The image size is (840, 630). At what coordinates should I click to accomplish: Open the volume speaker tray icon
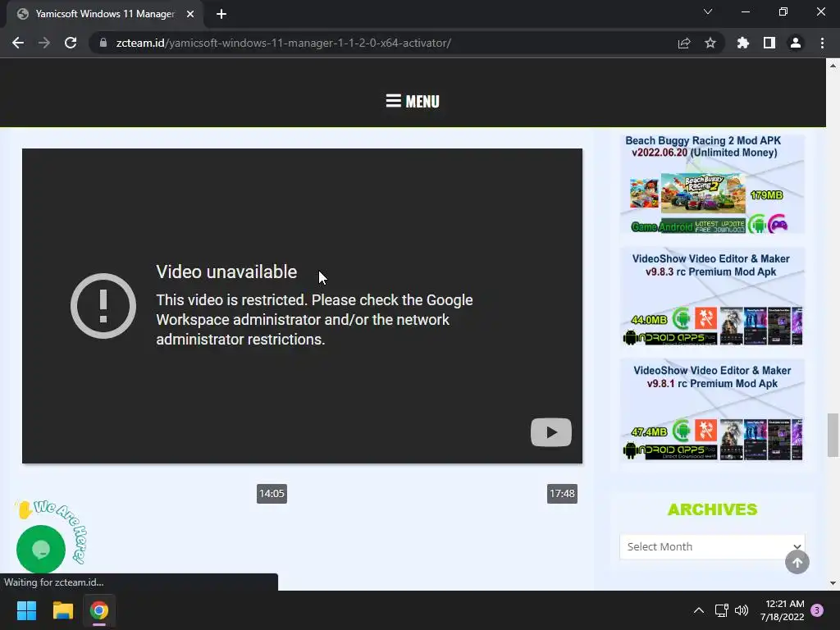click(742, 610)
